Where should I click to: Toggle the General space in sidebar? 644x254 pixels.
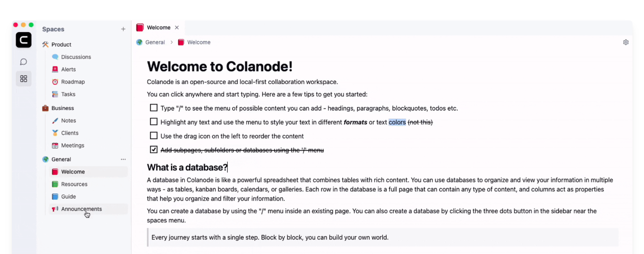pos(61,159)
